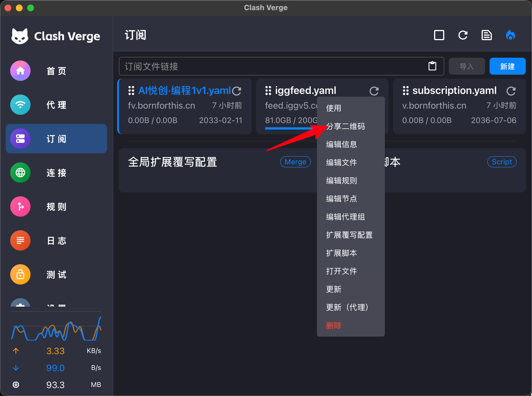Open the 连接 connections globe icon
This screenshot has height=396, width=532.
20,173
